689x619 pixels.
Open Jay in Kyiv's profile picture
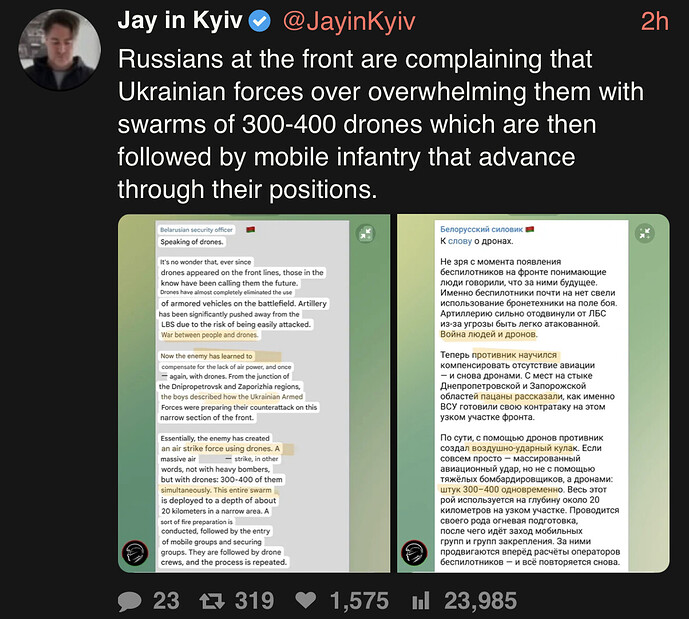tap(60, 50)
